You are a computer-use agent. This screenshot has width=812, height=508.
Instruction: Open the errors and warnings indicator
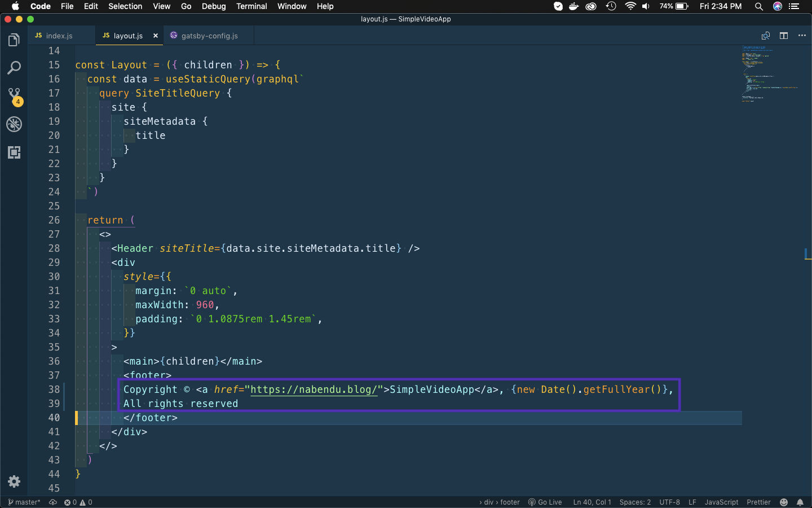click(78, 502)
